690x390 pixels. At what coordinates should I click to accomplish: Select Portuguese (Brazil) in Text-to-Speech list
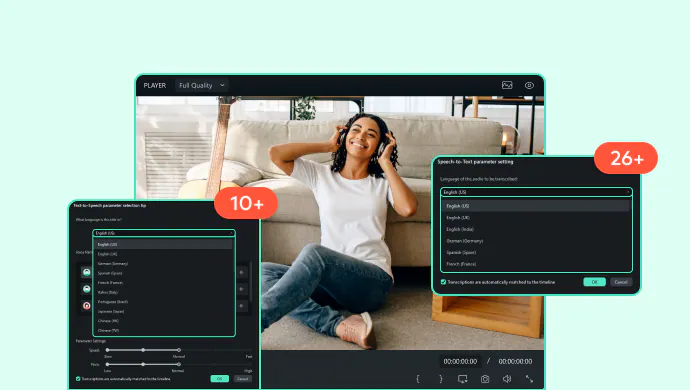[x=163, y=302]
